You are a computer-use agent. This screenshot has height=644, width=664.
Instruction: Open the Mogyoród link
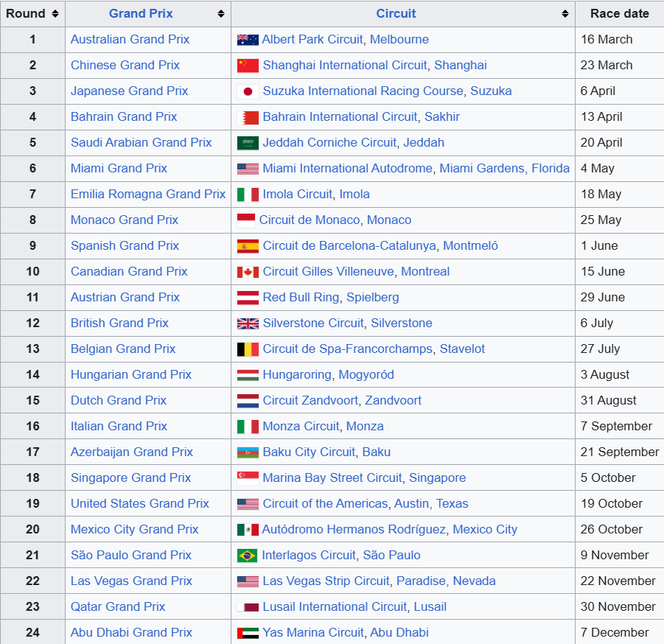(366, 375)
